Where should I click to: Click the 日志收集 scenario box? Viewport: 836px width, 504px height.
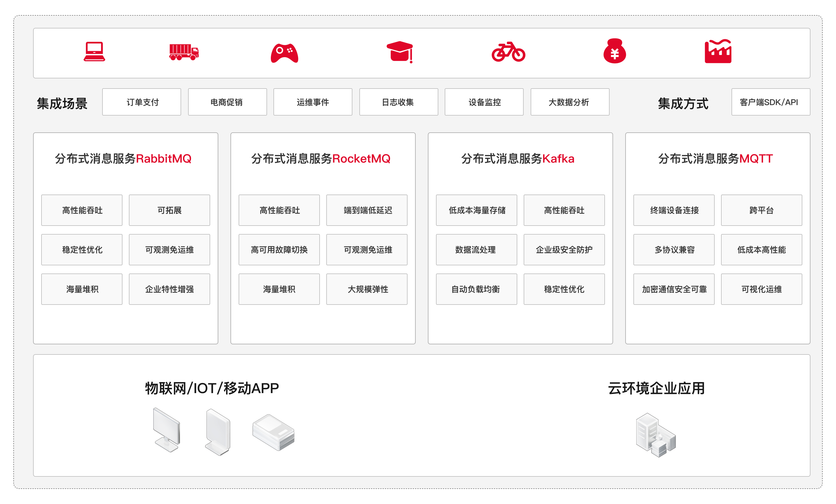coord(399,102)
